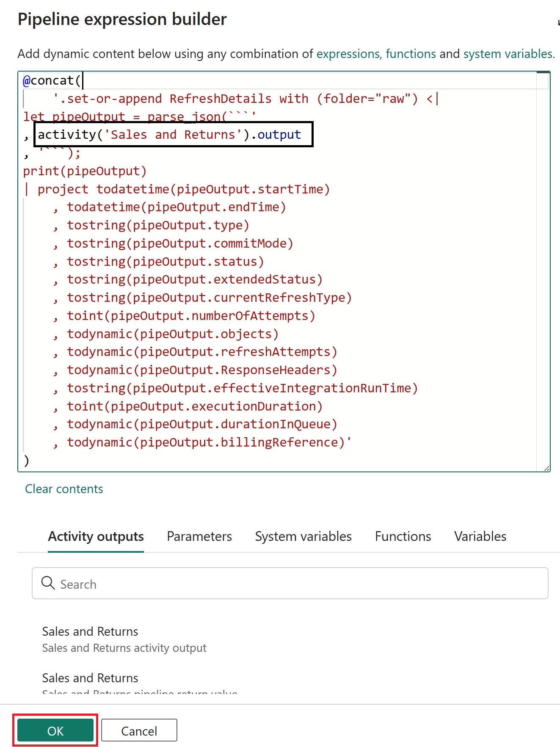Click the editor's scrollbar overview at top-right
The width and height of the screenshot is (560, 747).
(x=543, y=80)
